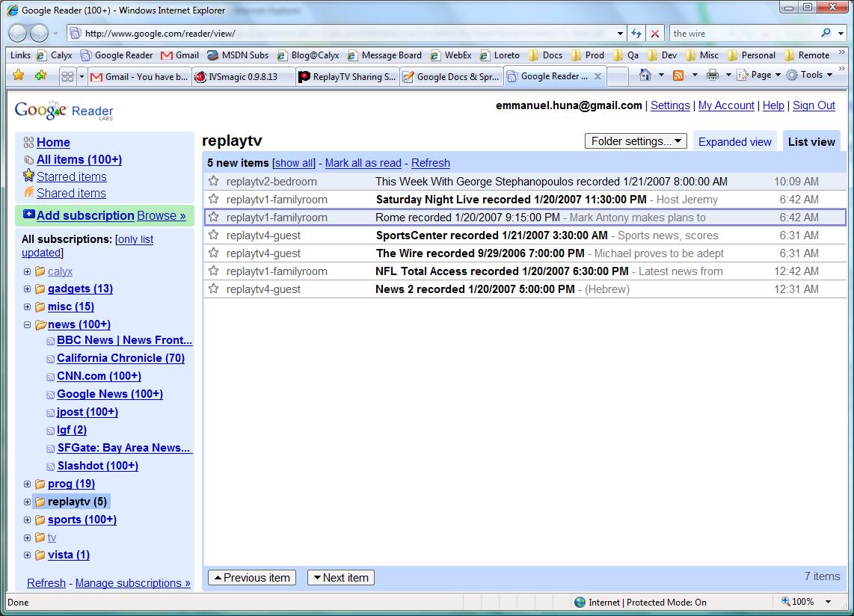Click Add subscription

85,215
